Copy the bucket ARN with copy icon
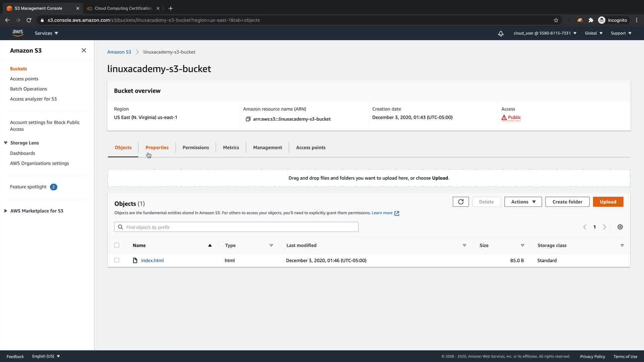644x362 pixels. tap(248, 119)
